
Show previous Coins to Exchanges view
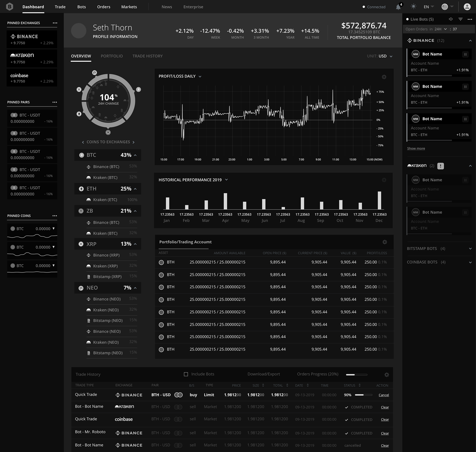click(83, 142)
